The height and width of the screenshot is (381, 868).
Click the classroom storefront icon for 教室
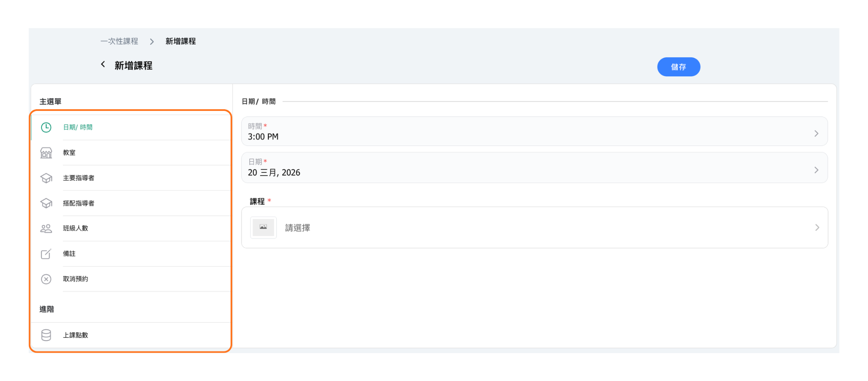(46, 153)
